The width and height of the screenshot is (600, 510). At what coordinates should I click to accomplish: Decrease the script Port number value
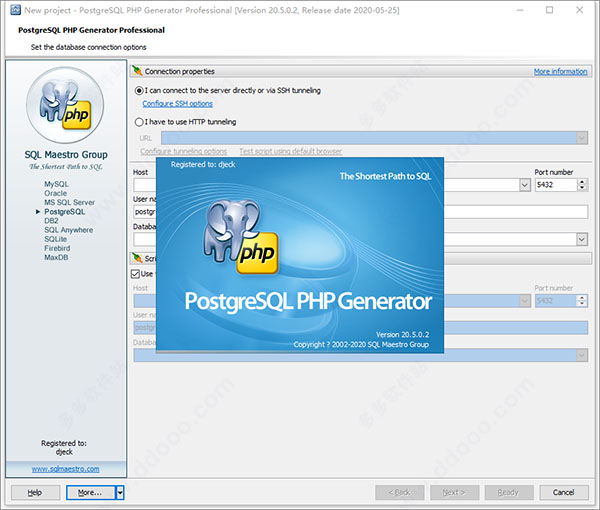point(582,303)
